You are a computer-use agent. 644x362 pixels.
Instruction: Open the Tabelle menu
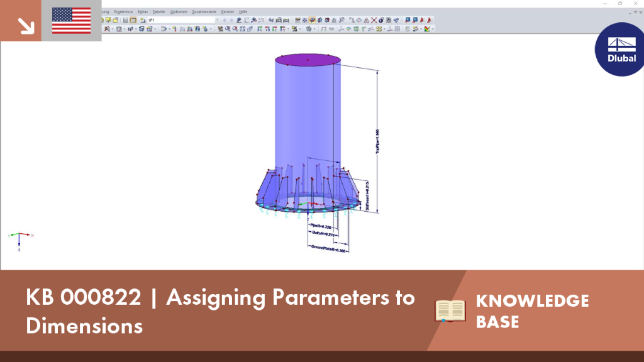click(x=158, y=12)
